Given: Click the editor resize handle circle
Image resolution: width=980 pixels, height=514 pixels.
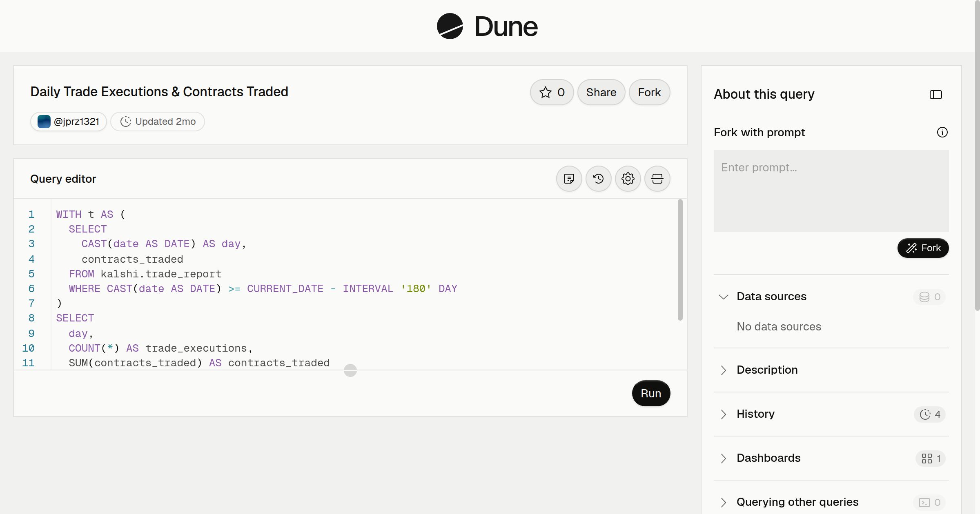Looking at the screenshot, I should click(x=350, y=370).
